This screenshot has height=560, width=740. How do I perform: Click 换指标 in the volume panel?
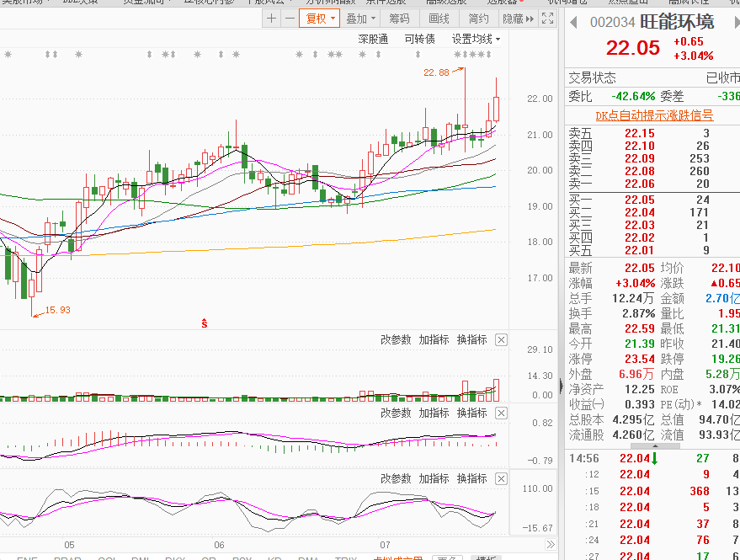coord(472,339)
